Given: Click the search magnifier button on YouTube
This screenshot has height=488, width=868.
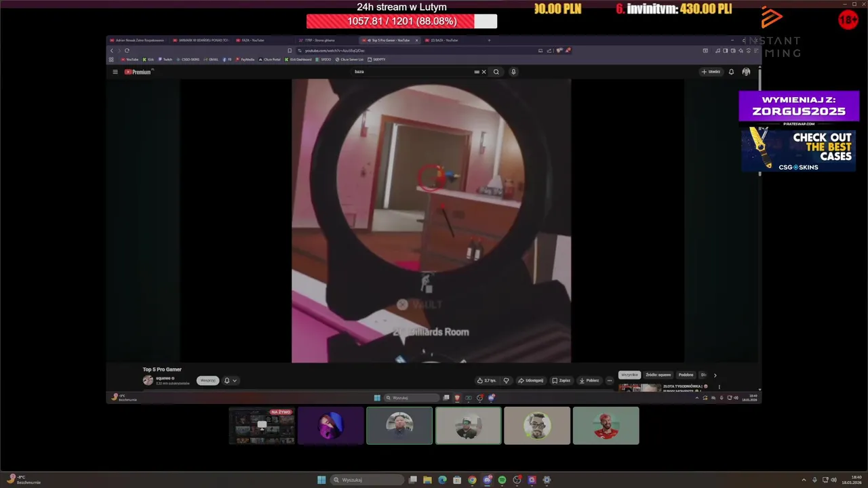Looking at the screenshot, I should pos(496,72).
